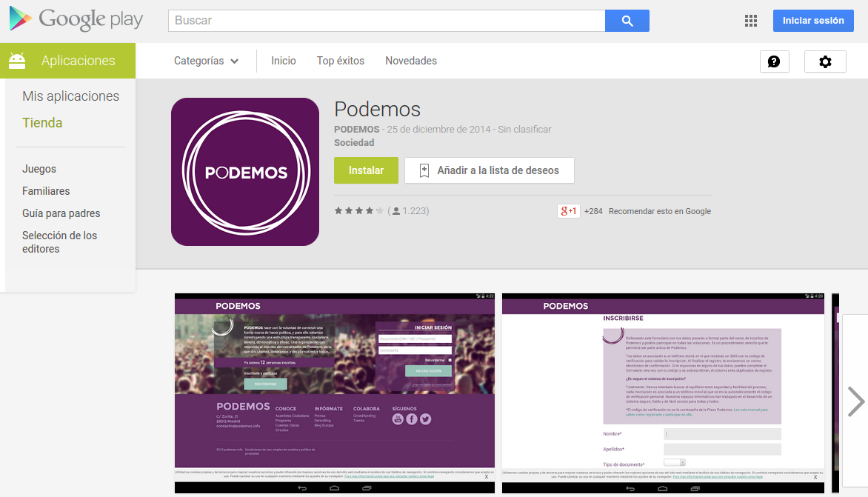Open the Google apps grid icon
This screenshot has width=868, height=497.
coord(751,21)
